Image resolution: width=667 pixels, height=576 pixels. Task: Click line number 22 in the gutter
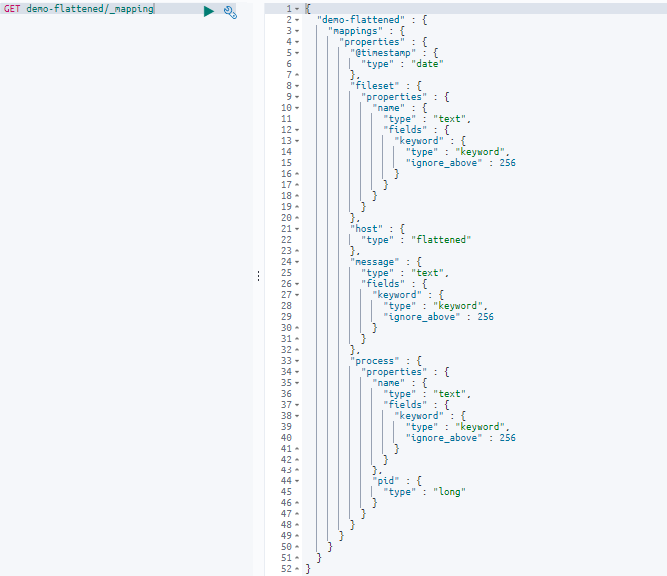click(286, 240)
